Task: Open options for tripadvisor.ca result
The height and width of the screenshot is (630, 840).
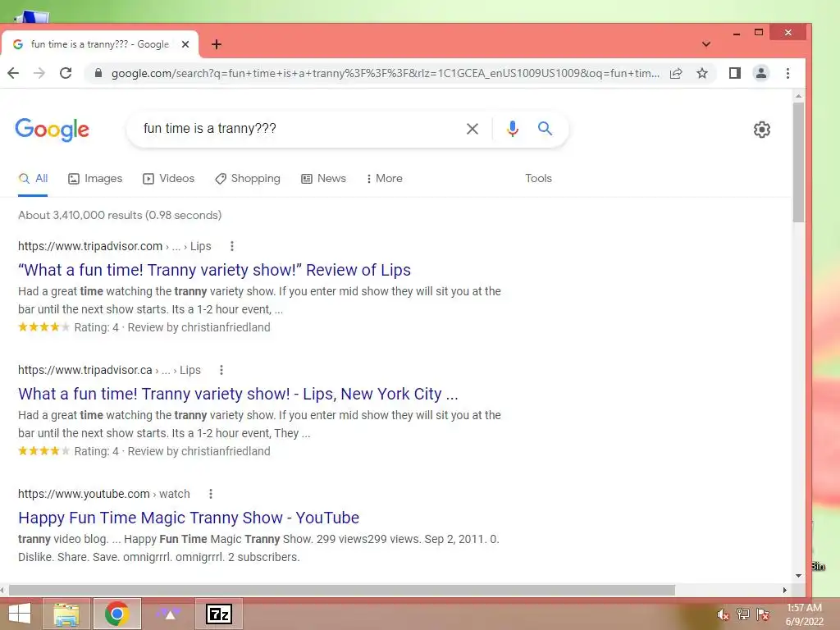Action: (x=221, y=370)
